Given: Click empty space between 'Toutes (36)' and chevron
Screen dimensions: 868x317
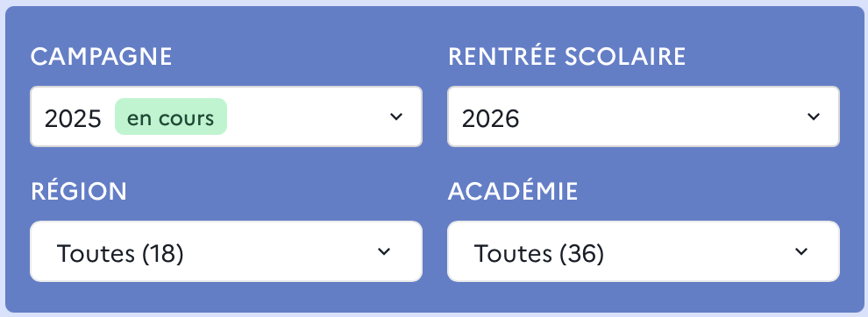Looking at the screenshot, I should [699, 251].
